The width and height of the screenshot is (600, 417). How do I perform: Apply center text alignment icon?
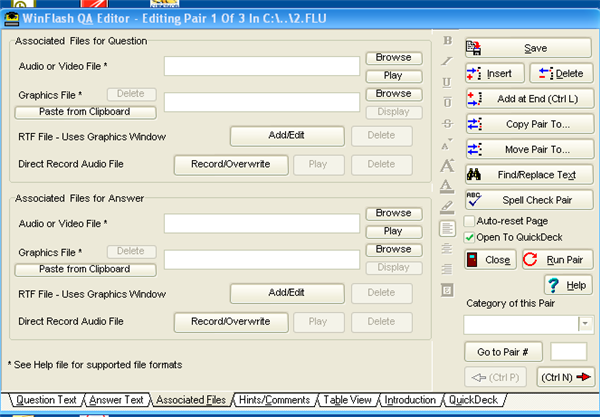pos(447,249)
